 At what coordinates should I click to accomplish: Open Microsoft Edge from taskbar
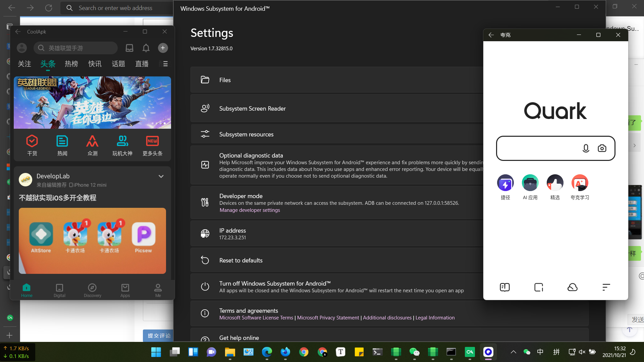(267, 352)
